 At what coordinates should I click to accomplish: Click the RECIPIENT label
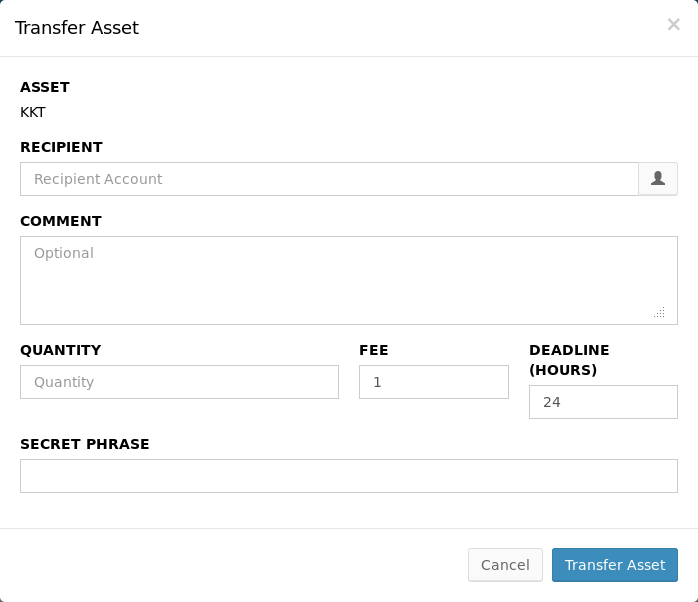61,147
